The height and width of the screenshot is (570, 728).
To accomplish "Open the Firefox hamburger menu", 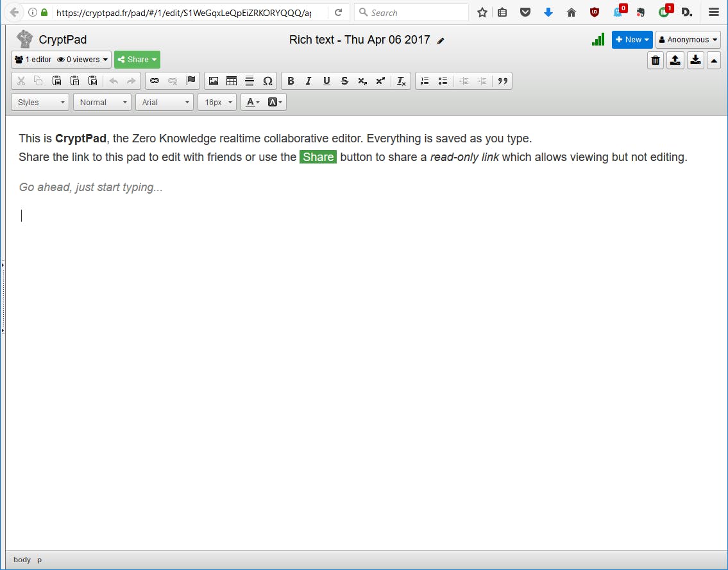I will click(714, 13).
